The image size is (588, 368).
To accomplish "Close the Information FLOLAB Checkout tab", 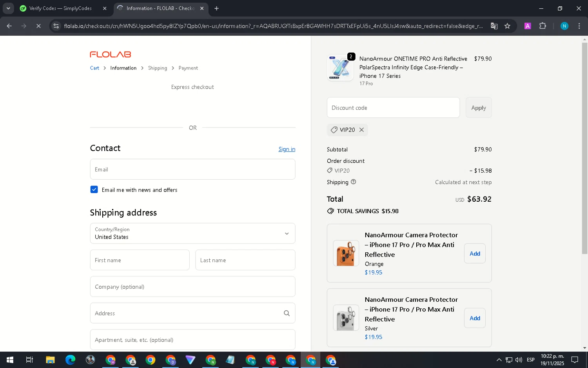I will [x=202, y=8].
